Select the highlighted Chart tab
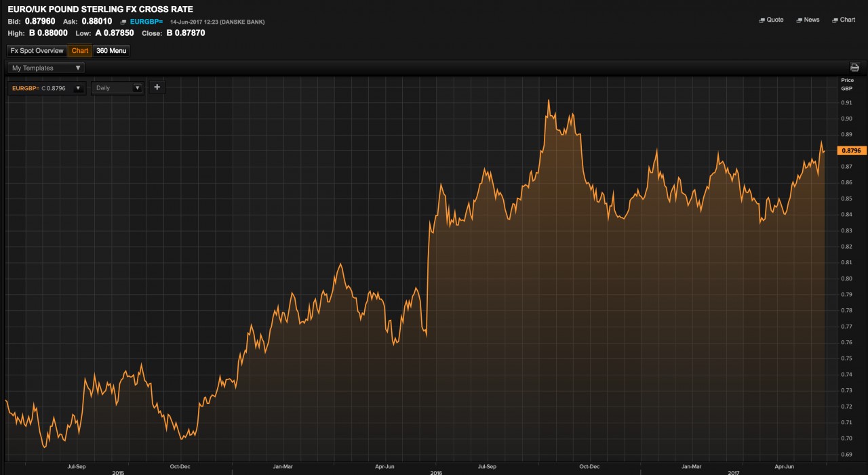Viewport: 868px width, 475px height. tap(80, 51)
